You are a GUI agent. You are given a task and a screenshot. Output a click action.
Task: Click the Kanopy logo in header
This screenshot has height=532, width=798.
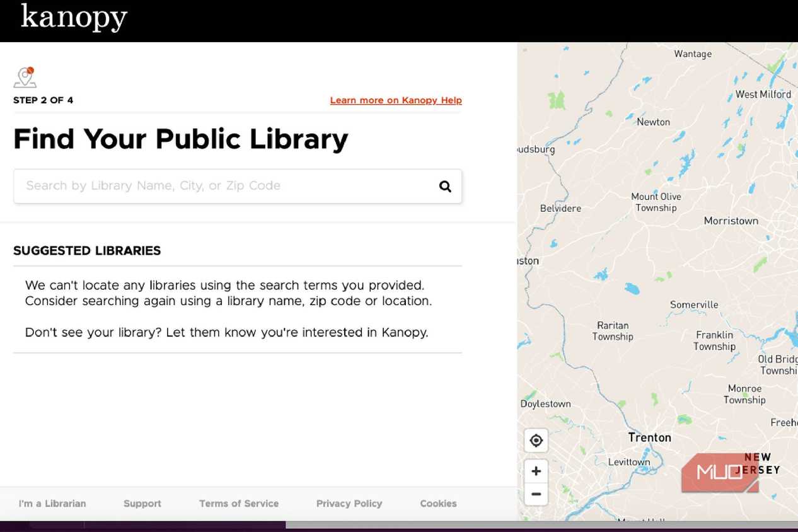pyautogui.click(x=74, y=18)
